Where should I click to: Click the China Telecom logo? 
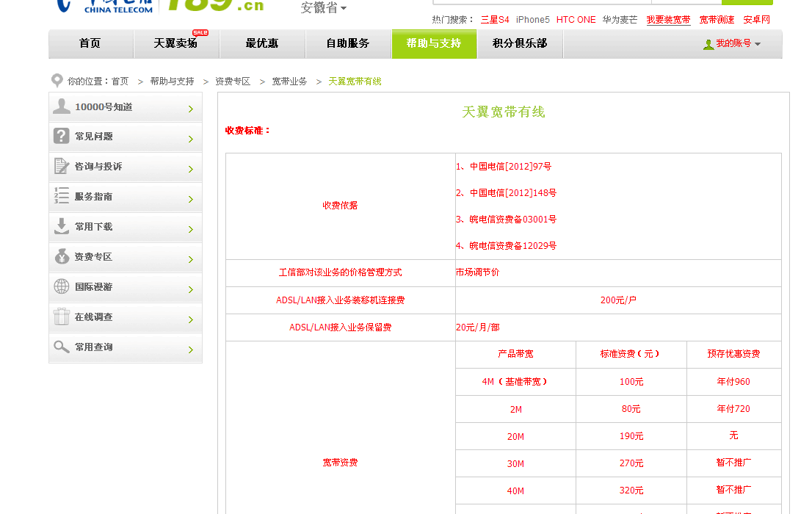pos(105,6)
